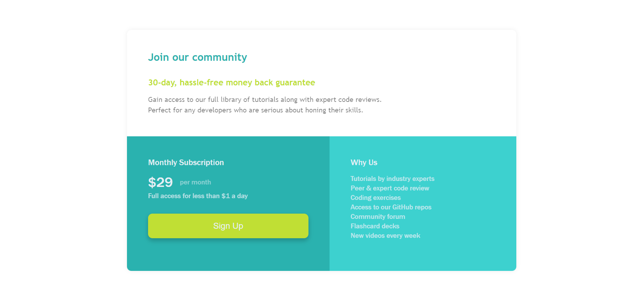The image size is (644, 299).
Task: Select the money back guarantee subheading
Action: point(231,83)
